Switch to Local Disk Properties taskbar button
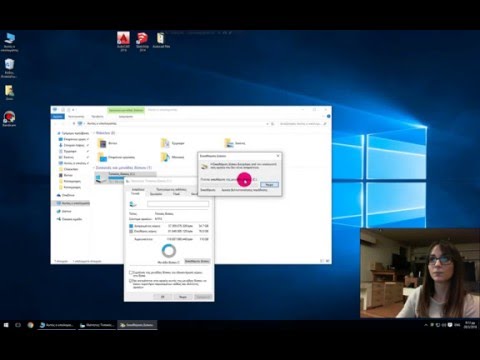Image resolution: width=480 pixels, height=360 pixels. [97, 325]
